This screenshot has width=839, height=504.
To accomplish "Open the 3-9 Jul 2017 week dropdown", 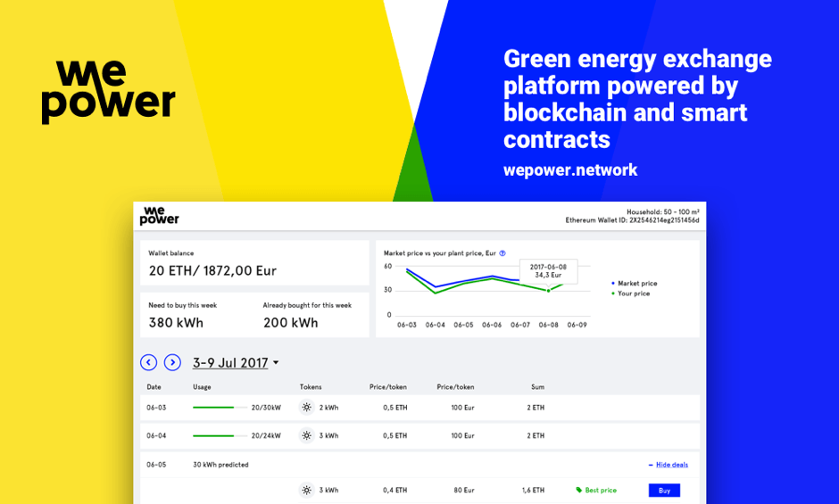I will 236,363.
